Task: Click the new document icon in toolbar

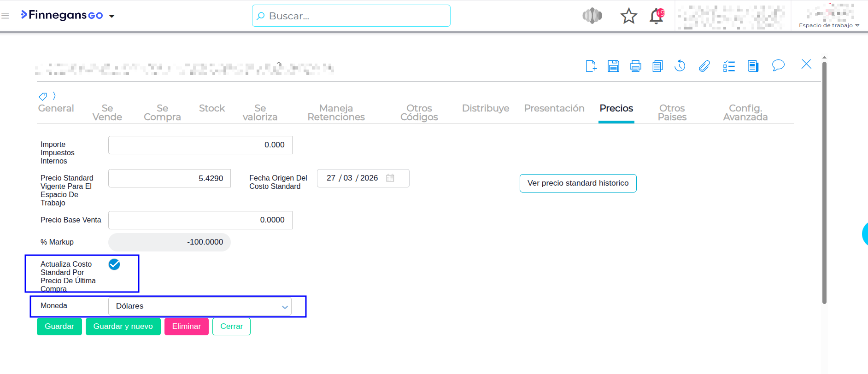Action: [x=591, y=66]
